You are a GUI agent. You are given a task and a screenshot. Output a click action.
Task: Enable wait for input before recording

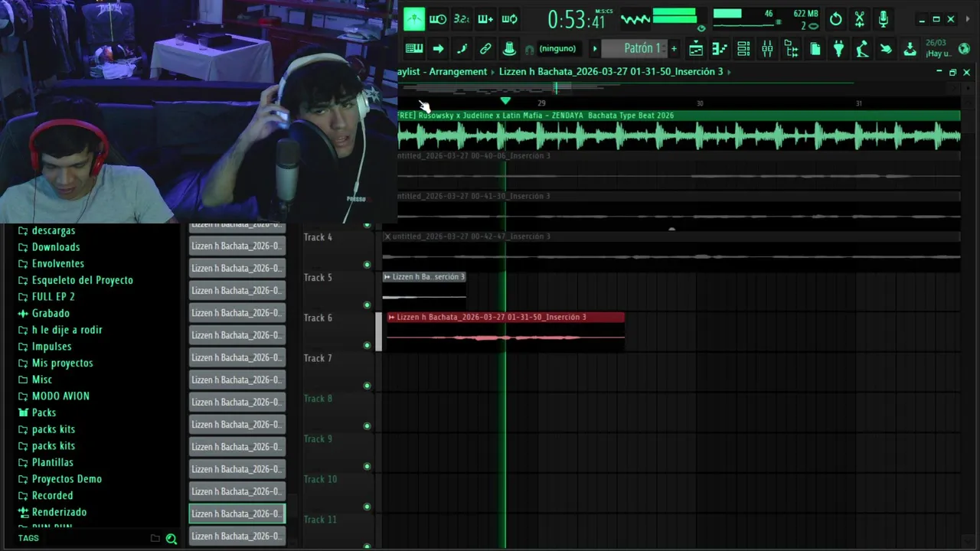click(x=438, y=19)
